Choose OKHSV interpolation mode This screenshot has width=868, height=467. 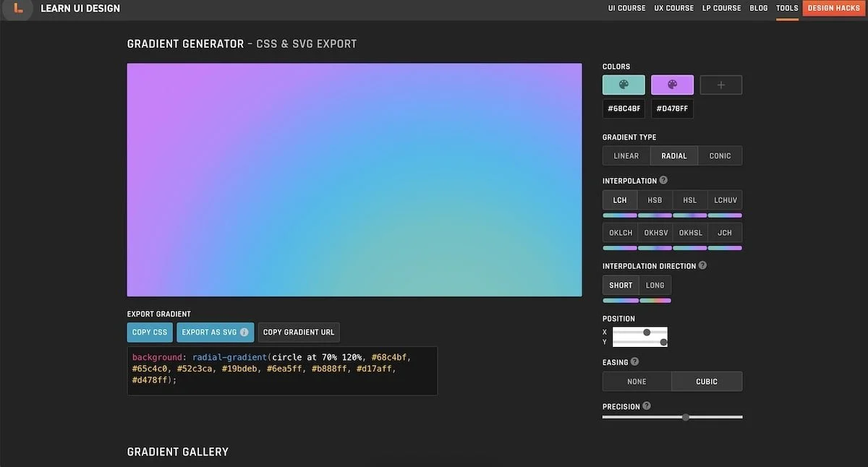[655, 233]
